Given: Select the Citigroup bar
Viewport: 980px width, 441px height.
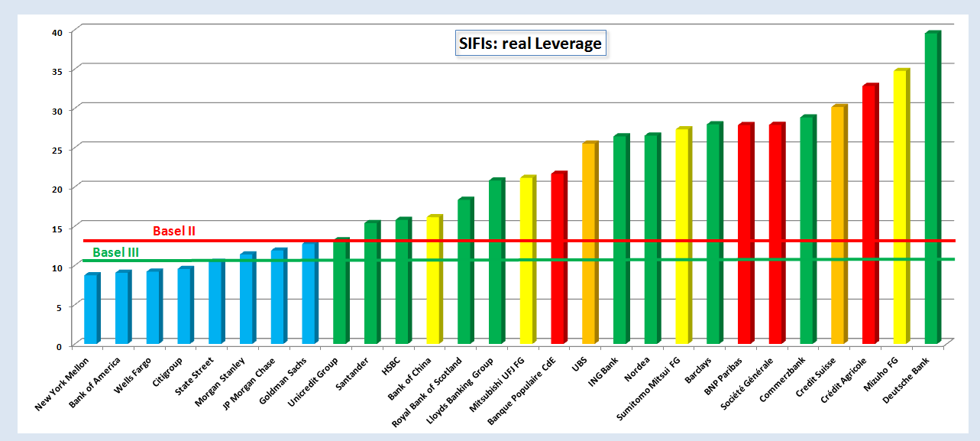Looking at the screenshot, I should [x=186, y=305].
